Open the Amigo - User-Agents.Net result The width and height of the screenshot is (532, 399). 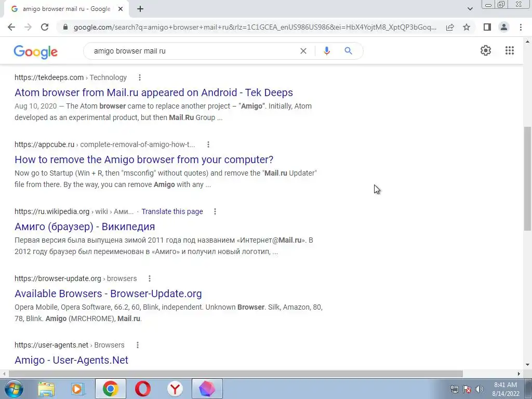[x=71, y=360]
